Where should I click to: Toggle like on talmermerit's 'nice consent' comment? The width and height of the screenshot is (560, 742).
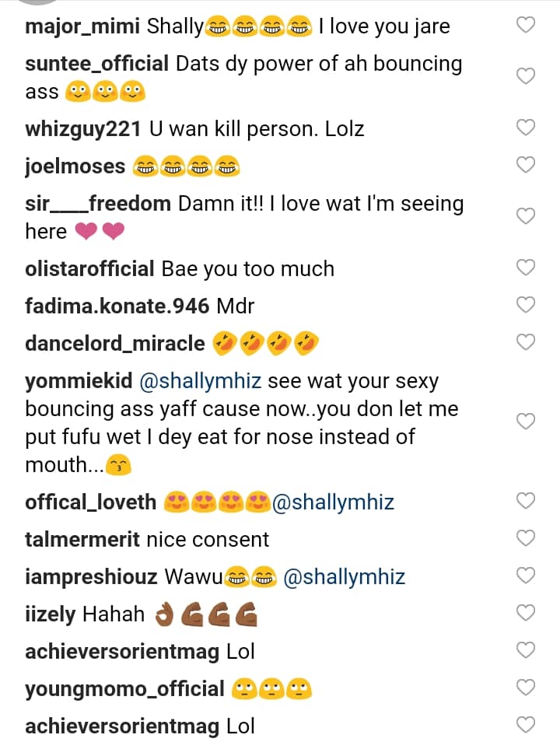pyautogui.click(x=527, y=538)
